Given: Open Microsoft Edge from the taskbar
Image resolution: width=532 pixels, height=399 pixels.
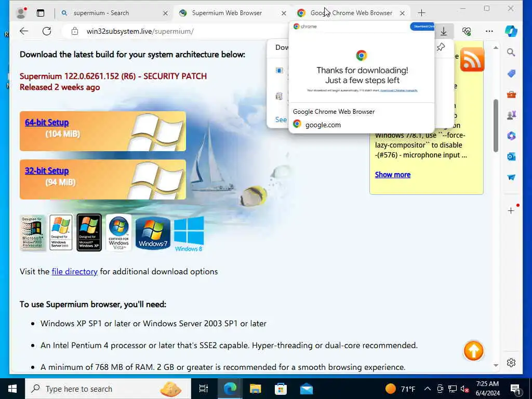Looking at the screenshot, I should point(230,389).
